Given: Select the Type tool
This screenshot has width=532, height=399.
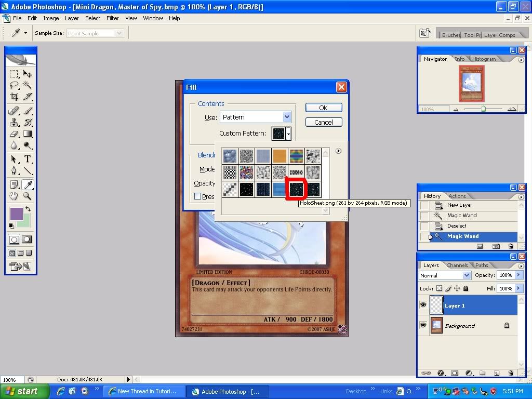Looking at the screenshot, I should [27, 159].
